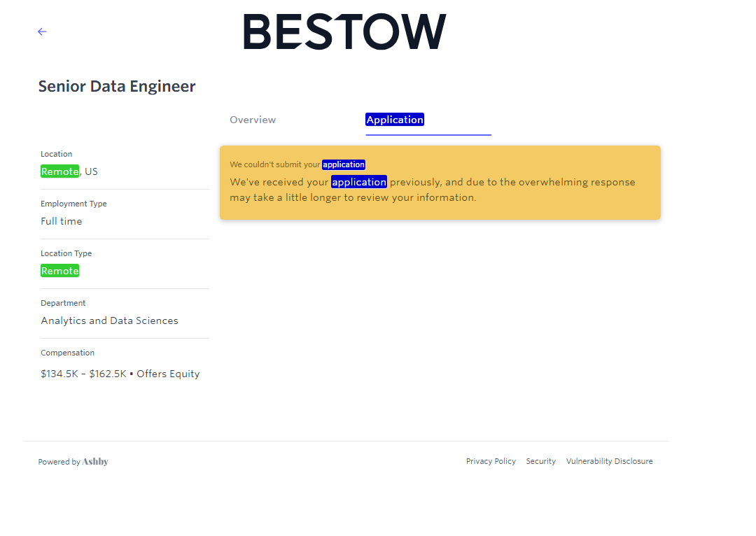
Task: Click the Ashby logo in footer
Action: (95, 462)
